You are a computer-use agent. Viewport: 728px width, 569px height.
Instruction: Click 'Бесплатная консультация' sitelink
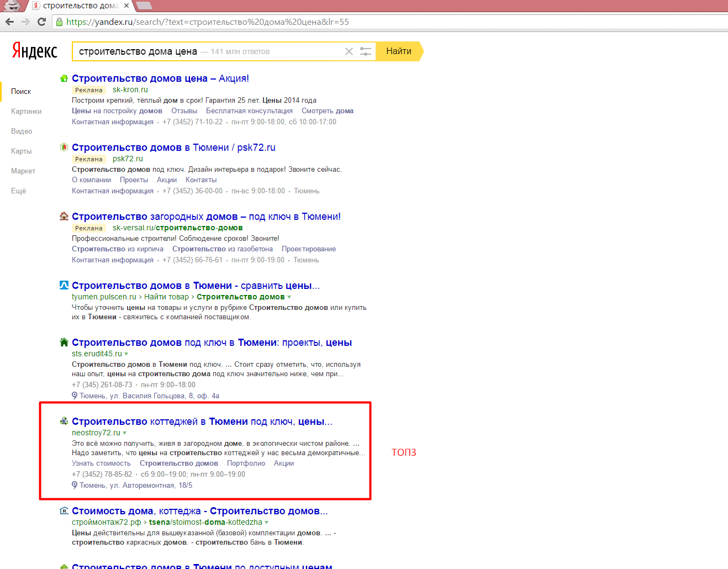tap(249, 111)
